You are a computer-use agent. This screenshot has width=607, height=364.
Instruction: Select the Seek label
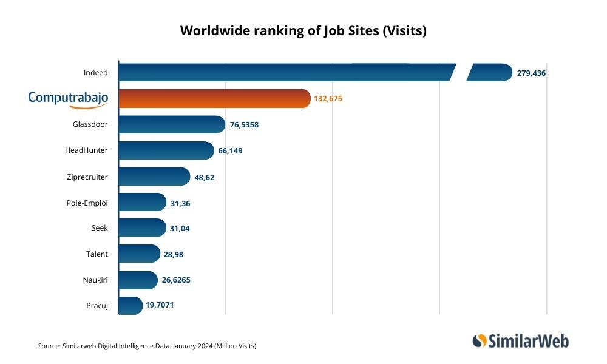[100, 228]
